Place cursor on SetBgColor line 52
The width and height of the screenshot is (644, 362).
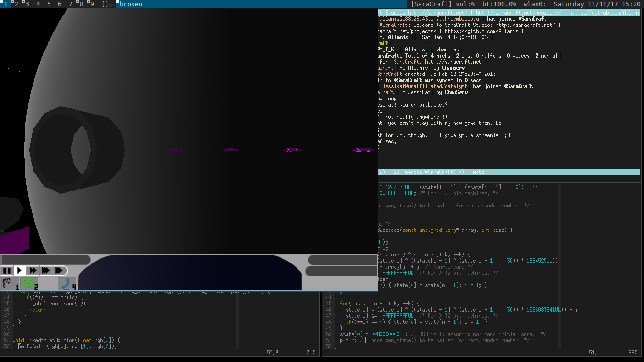66,346
